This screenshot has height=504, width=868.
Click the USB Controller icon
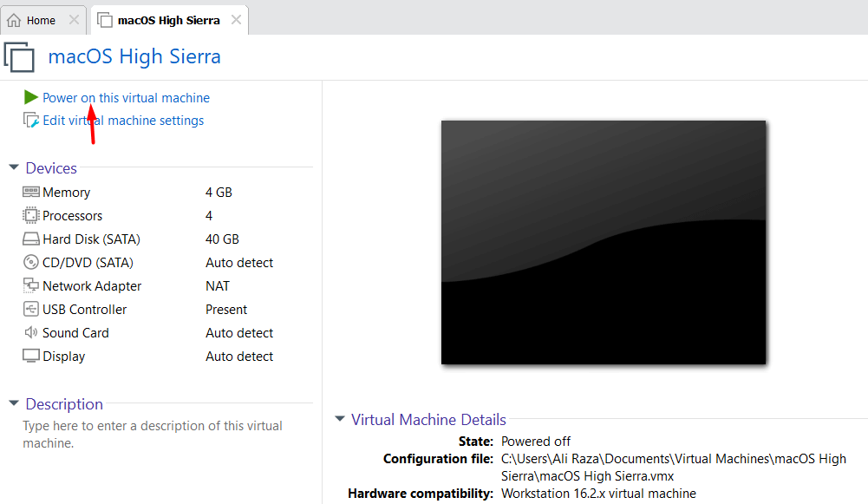(x=31, y=310)
